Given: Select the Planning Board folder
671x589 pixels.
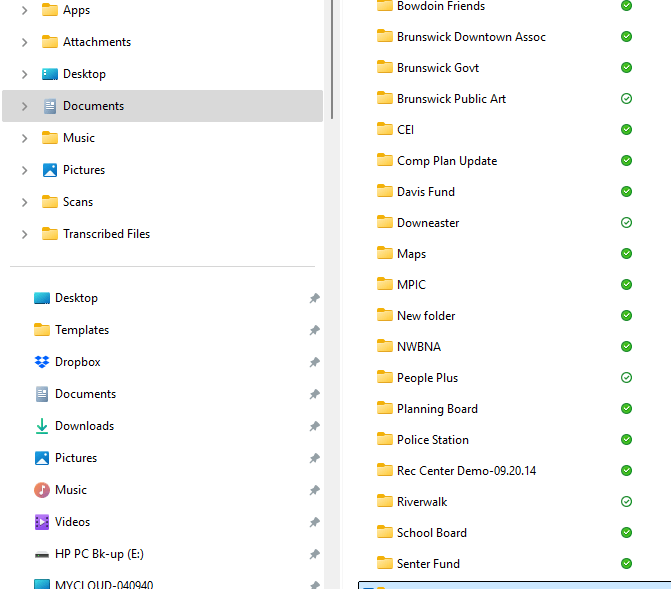Looking at the screenshot, I should pyautogui.click(x=437, y=409).
